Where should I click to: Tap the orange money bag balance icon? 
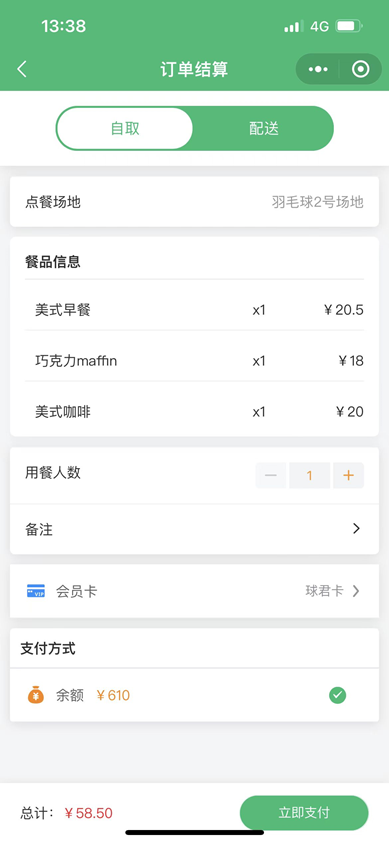point(36,695)
